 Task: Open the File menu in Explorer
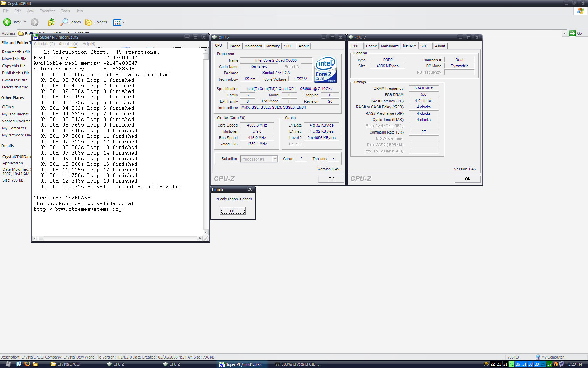[6, 11]
